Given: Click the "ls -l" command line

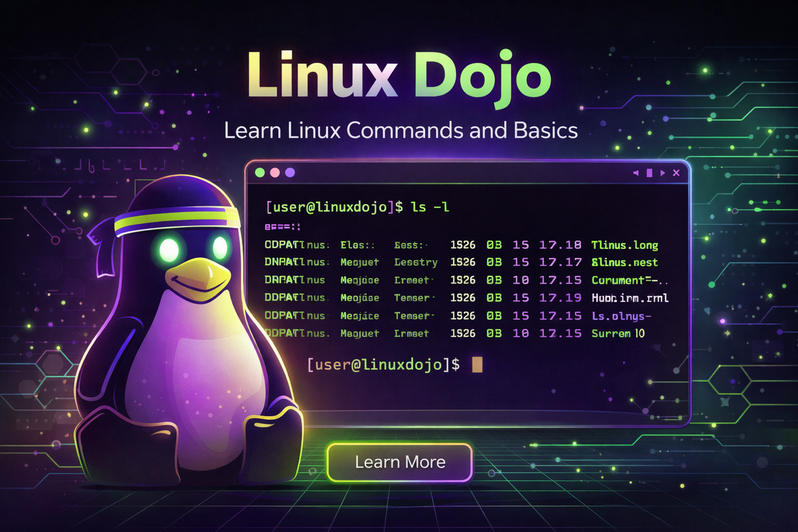Looking at the screenshot, I should tap(357, 207).
